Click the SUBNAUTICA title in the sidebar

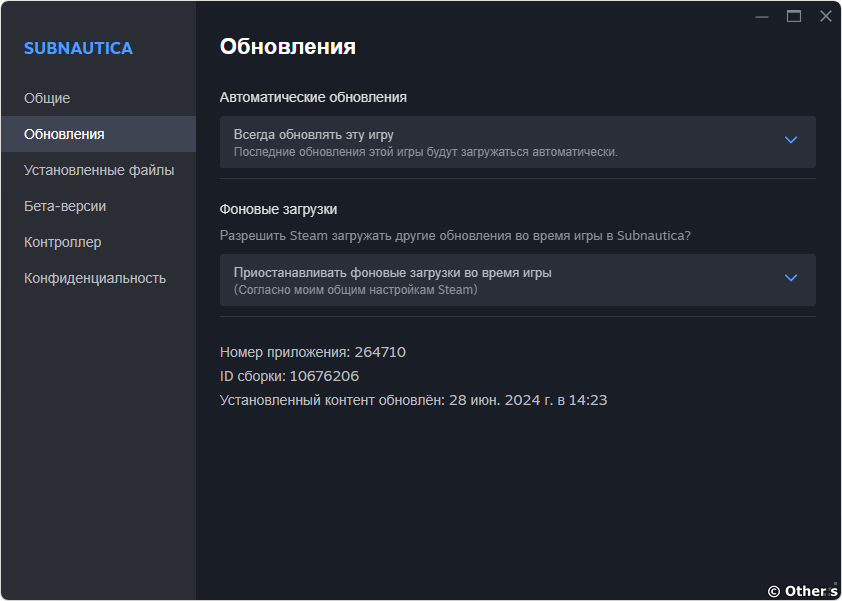(78, 48)
